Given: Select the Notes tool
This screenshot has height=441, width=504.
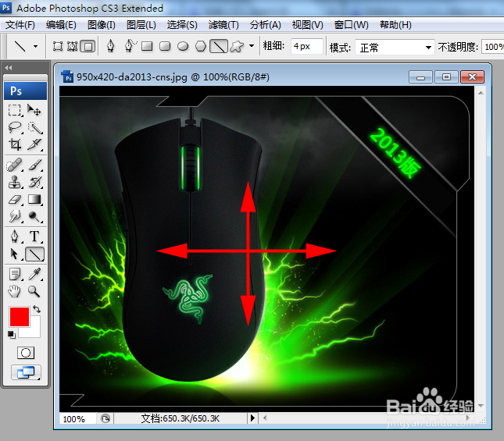Looking at the screenshot, I should [x=15, y=274].
